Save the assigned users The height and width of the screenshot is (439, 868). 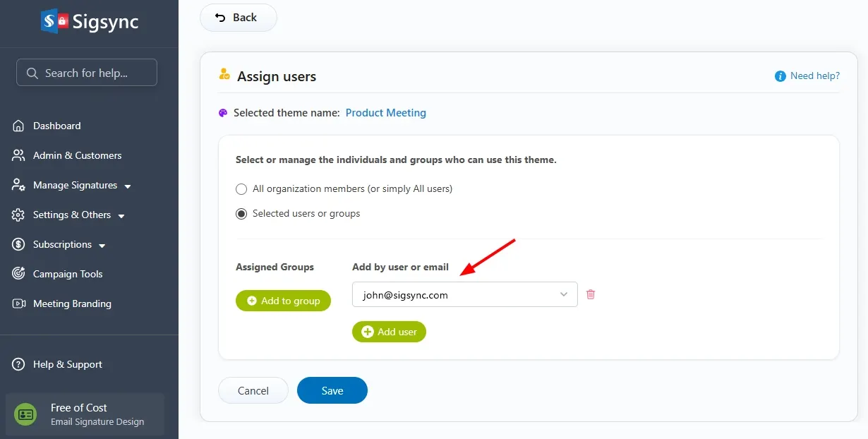[332, 390]
